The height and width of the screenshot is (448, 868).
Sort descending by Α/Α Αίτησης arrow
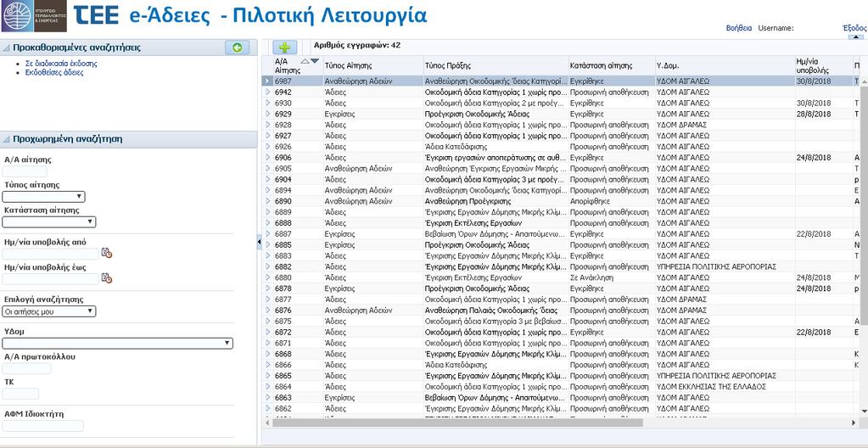(x=315, y=61)
